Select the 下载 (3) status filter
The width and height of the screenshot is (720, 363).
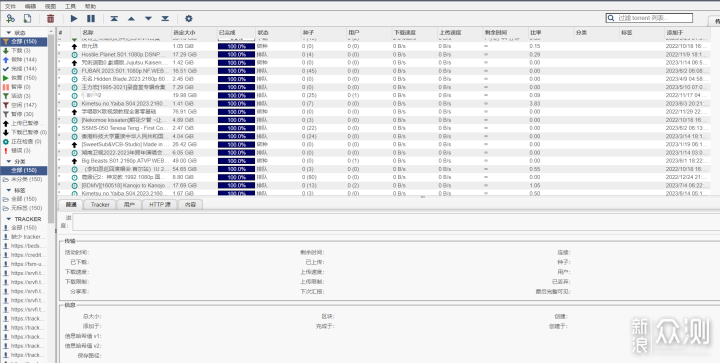click(x=24, y=50)
